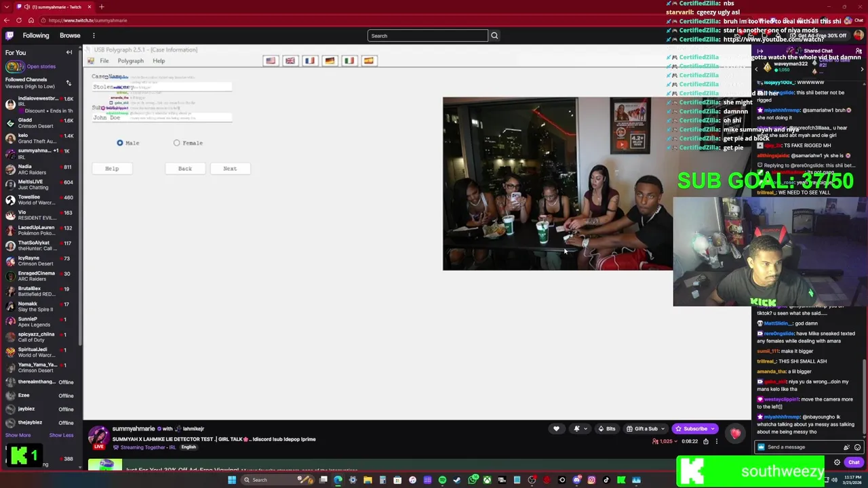The width and height of the screenshot is (868, 488).
Task: Open the Polygraph menu
Action: point(131,61)
